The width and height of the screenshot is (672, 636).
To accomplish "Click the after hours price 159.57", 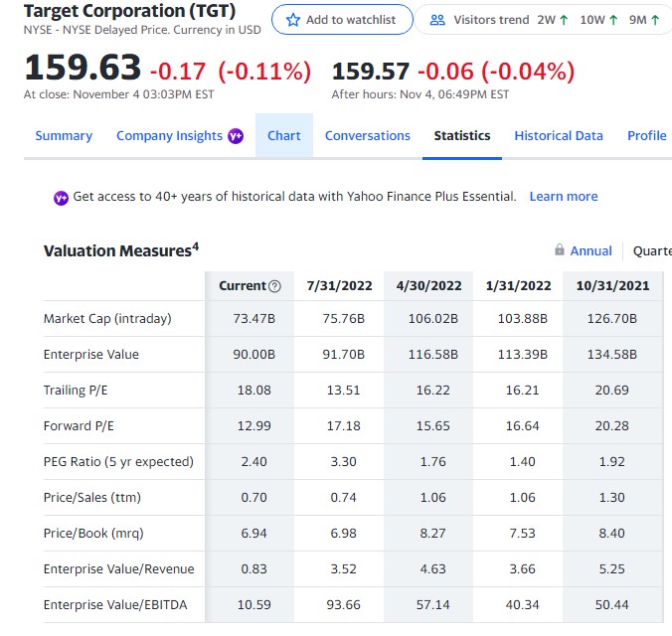I will click(371, 72).
